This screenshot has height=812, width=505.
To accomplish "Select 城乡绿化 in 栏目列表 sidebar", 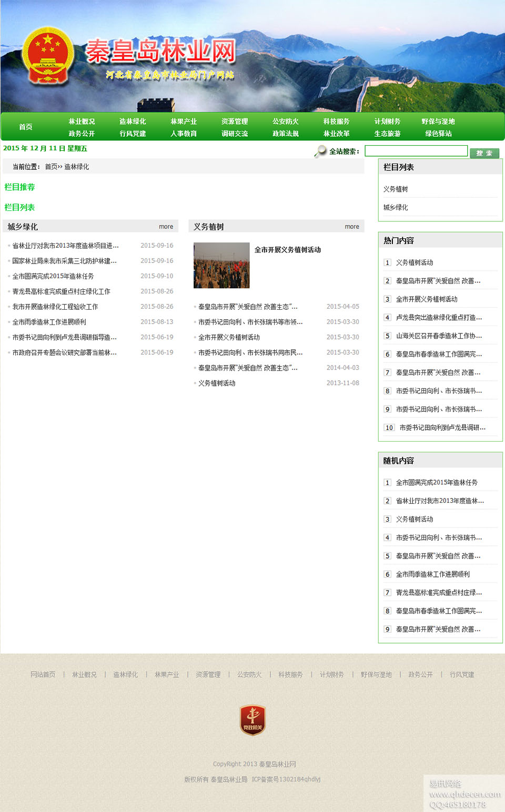I will [x=396, y=208].
